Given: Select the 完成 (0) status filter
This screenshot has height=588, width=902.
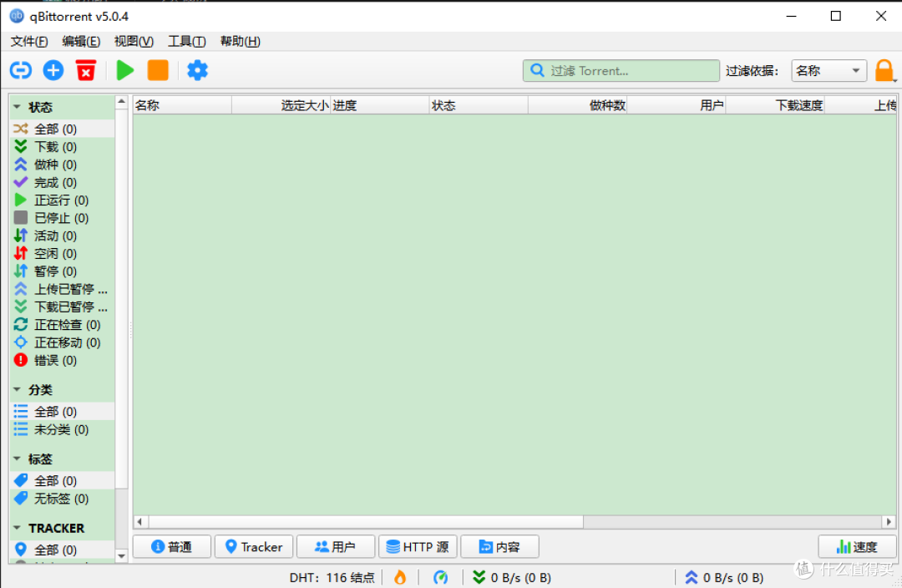Looking at the screenshot, I should (63, 182).
